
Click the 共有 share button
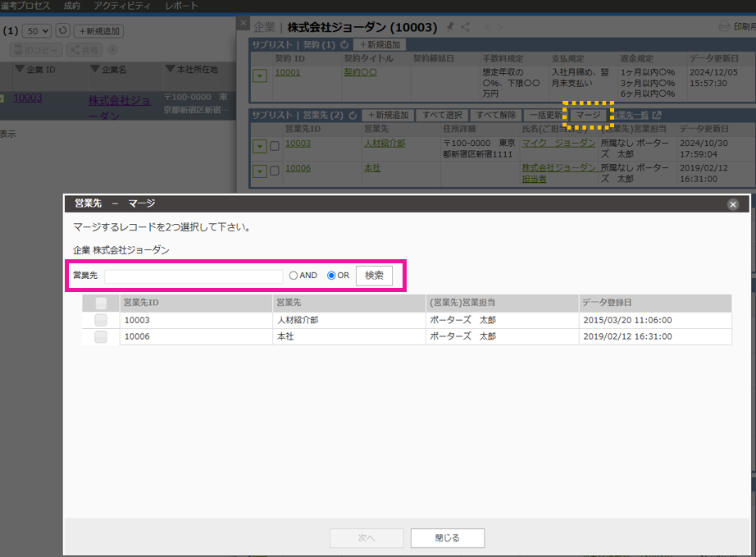pyautogui.click(x=84, y=50)
